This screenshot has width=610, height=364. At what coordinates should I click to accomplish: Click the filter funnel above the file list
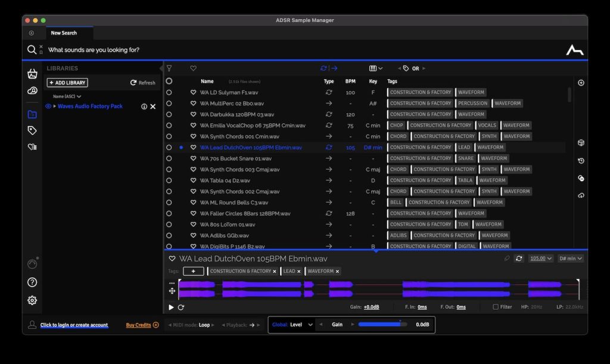pyautogui.click(x=169, y=69)
